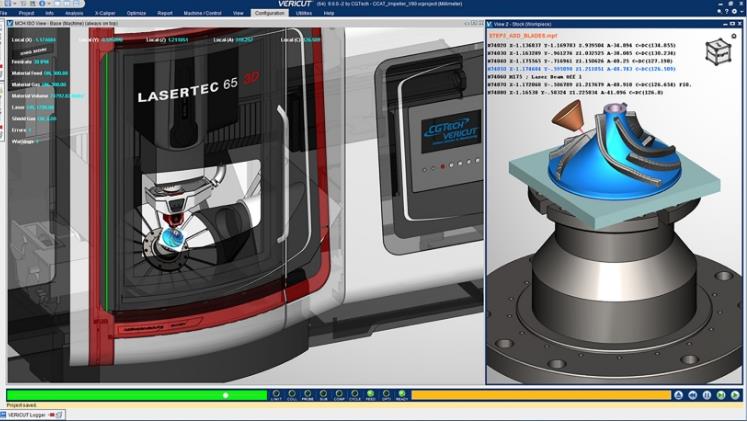Open the Help menu
747x422 pixels.
coord(329,13)
